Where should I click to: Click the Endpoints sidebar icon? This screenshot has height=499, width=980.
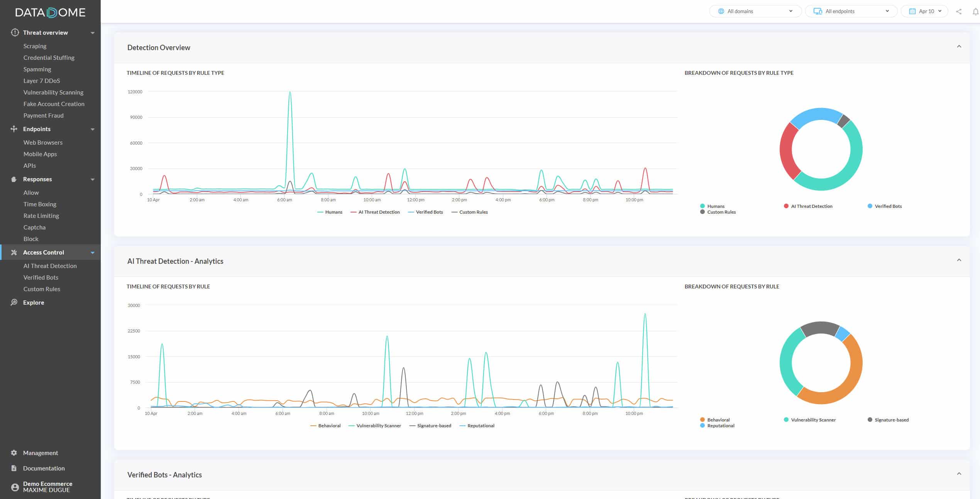point(14,128)
